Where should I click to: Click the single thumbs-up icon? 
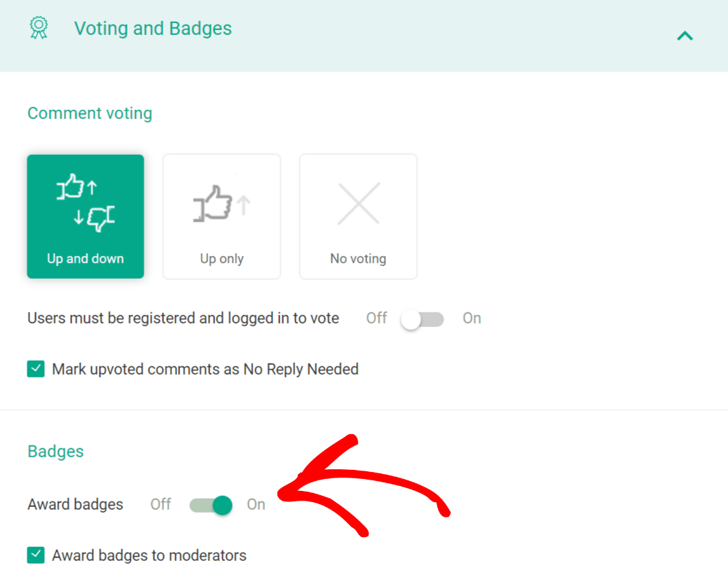[221, 204]
